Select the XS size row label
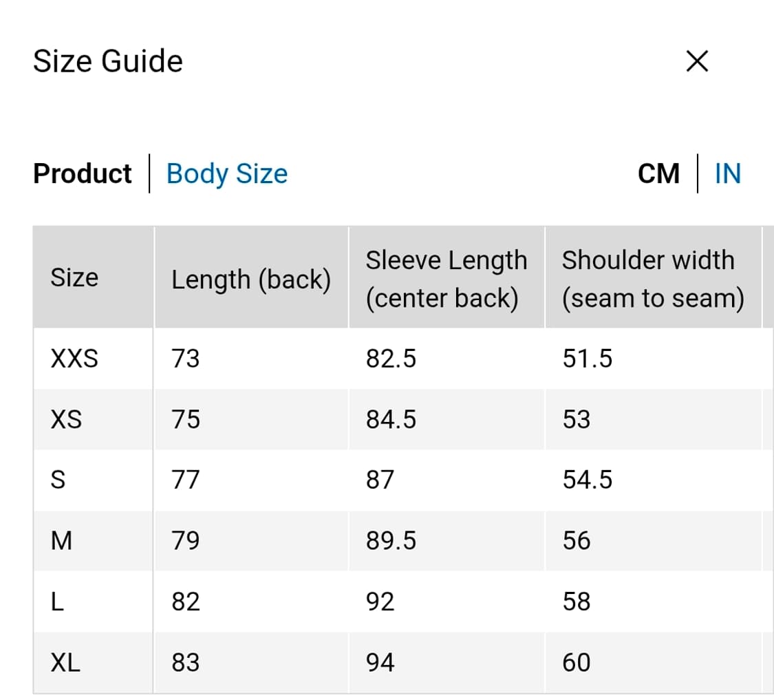This screenshot has width=774, height=700. (66, 419)
